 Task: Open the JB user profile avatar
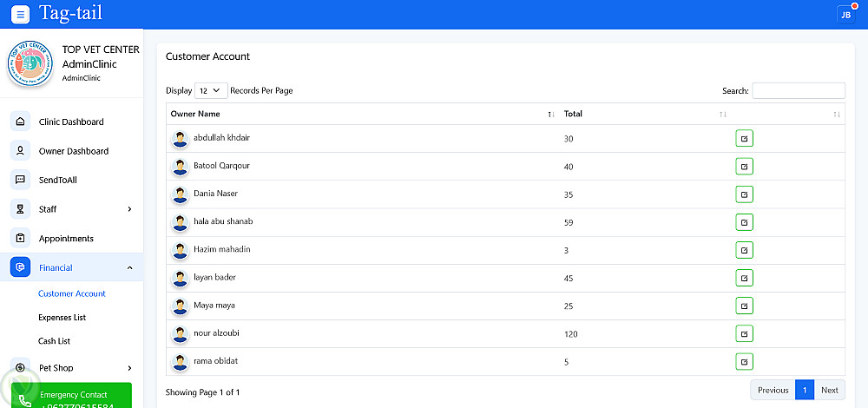pos(845,15)
